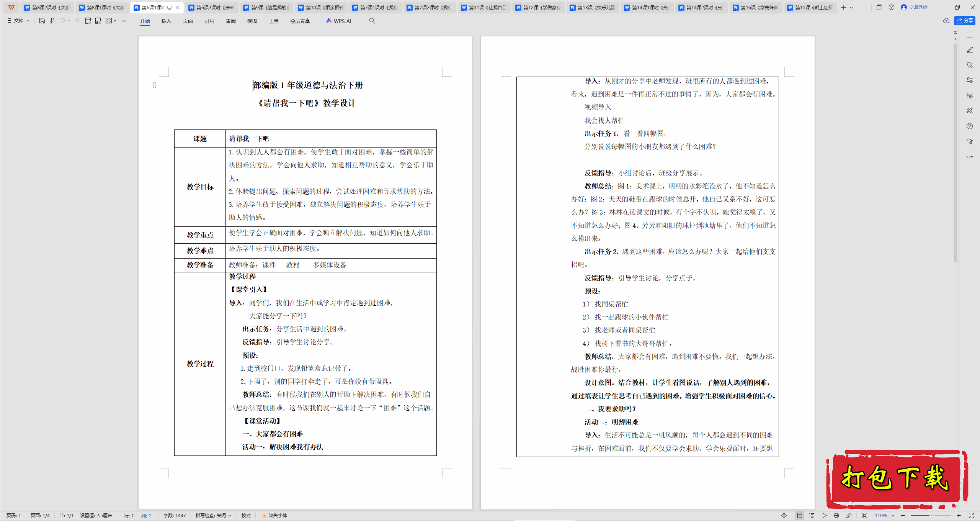Click the help question mark sidebar icon
980x521 pixels.
pyautogui.click(x=970, y=126)
